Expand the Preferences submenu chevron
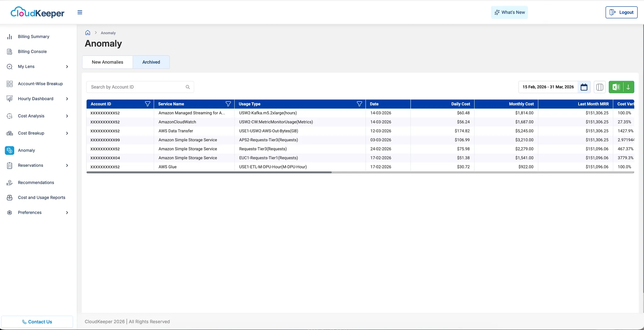 click(67, 213)
